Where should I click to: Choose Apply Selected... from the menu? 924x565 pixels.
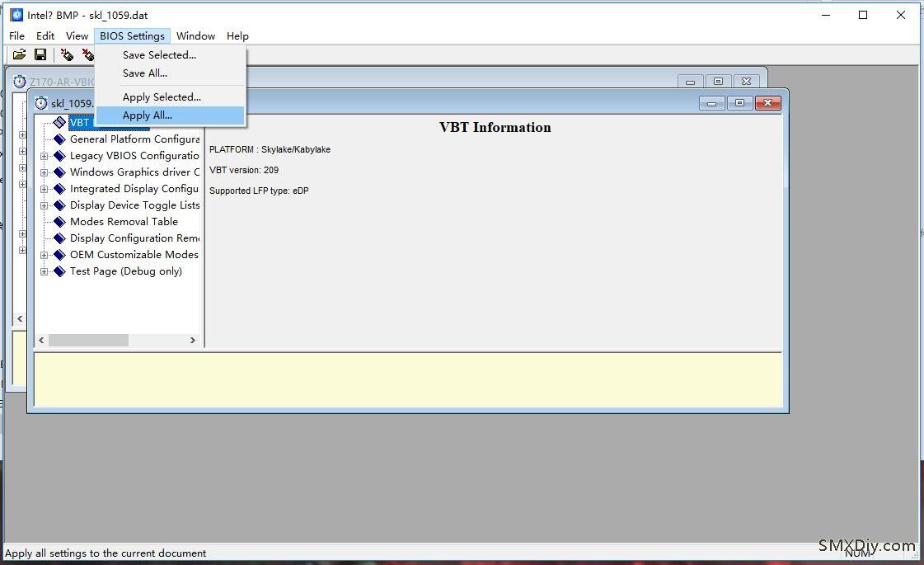[x=170, y=97]
